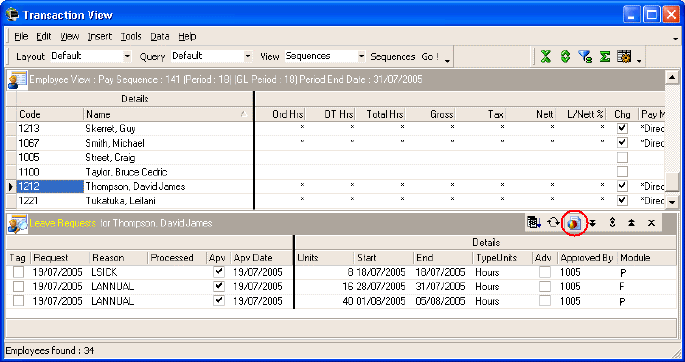Click the green expand/collapse arrows toolbar icon
This screenshot has width=685, height=362.
pos(565,56)
